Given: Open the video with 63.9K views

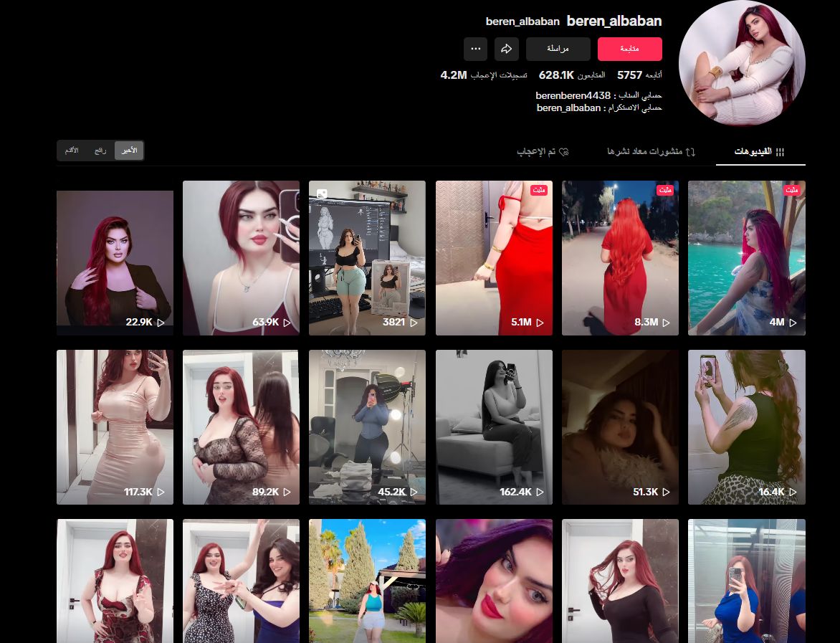Looking at the screenshot, I should tap(241, 258).
